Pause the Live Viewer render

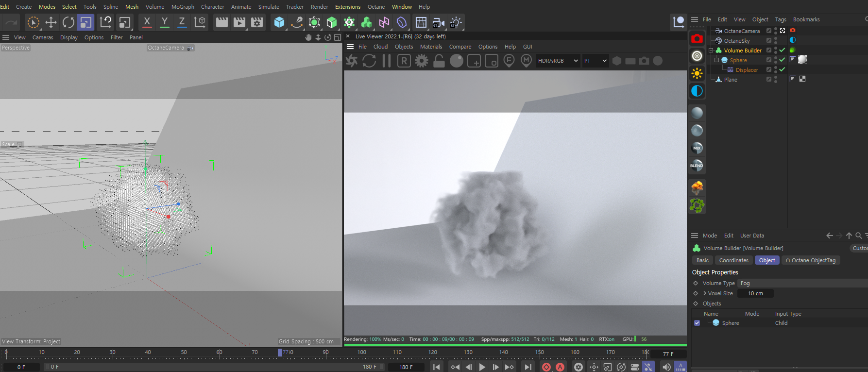coord(387,61)
